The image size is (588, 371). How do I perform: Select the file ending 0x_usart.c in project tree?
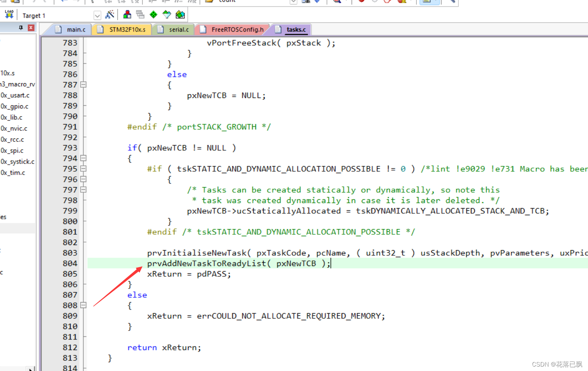15,95
